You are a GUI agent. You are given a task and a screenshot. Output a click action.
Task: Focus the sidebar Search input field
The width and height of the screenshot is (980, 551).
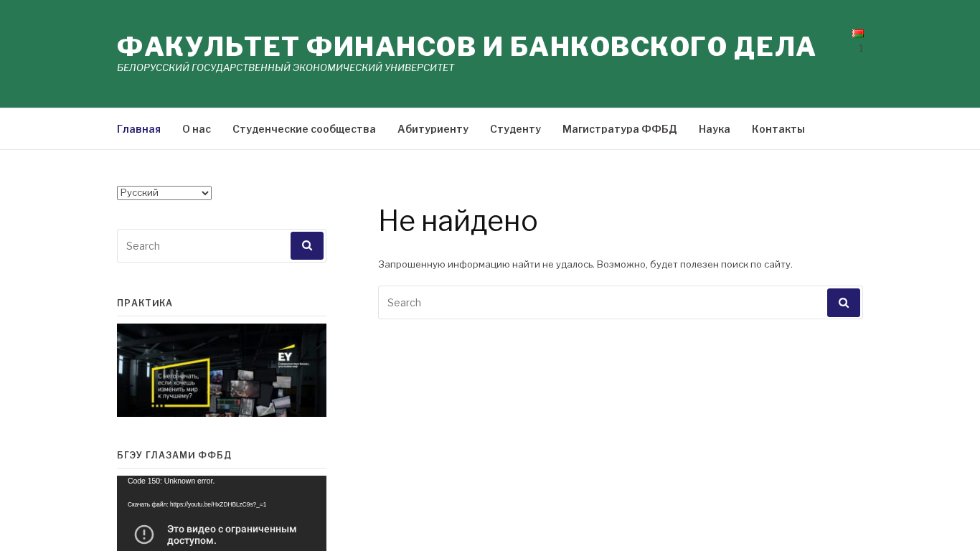pyautogui.click(x=204, y=246)
